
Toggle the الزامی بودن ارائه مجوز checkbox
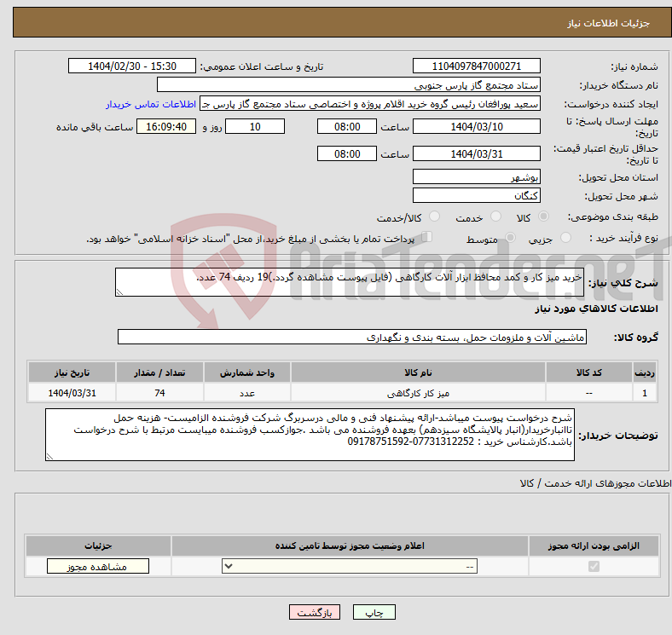point(594,567)
